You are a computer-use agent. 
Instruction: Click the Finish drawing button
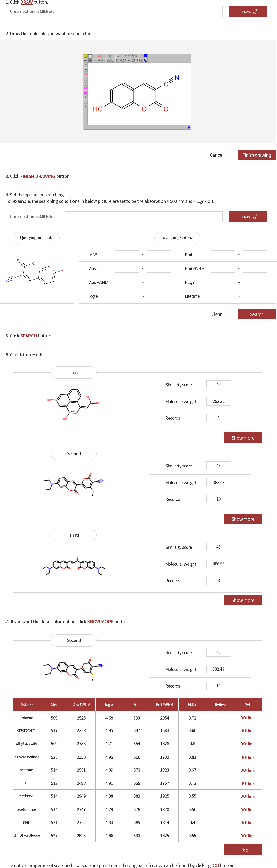pos(256,155)
